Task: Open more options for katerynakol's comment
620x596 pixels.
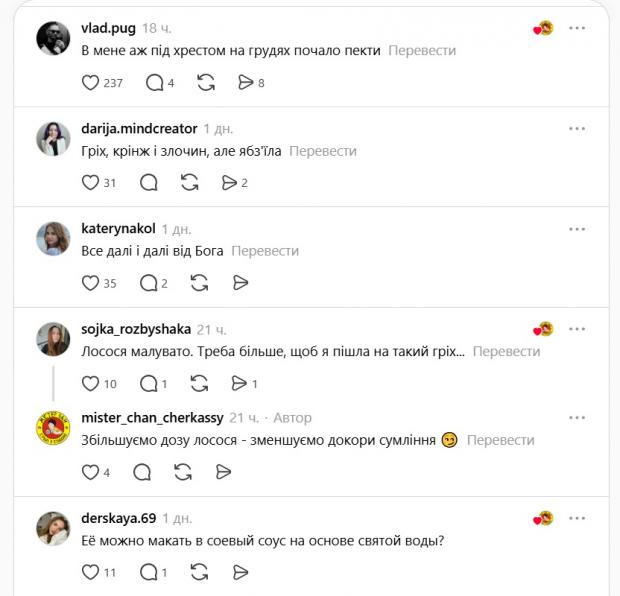Action: click(577, 229)
